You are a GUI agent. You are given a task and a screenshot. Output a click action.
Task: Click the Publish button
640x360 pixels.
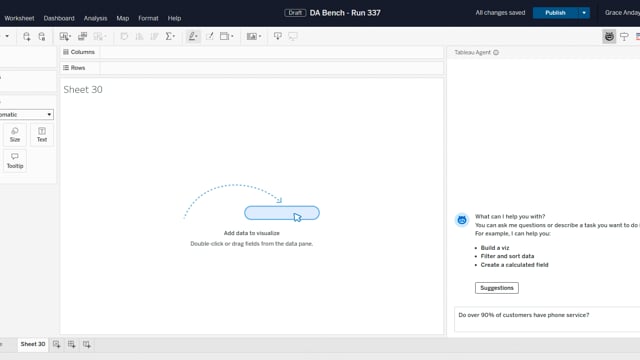[556, 13]
